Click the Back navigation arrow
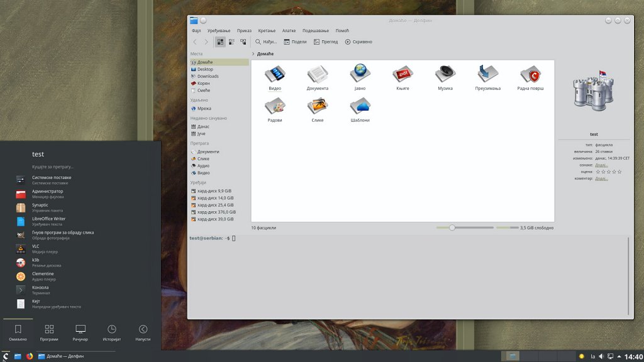The image size is (644, 362). (x=195, y=42)
